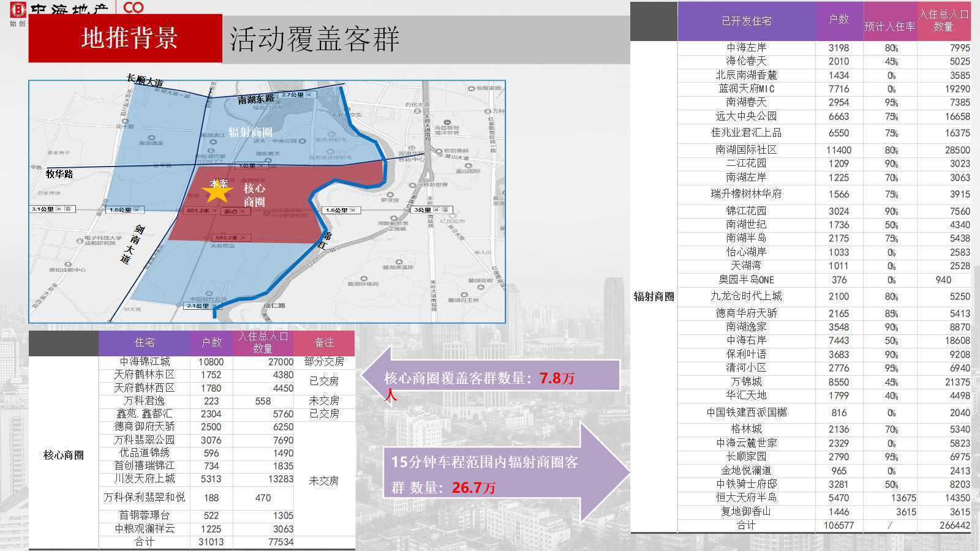Select the red 地推背景 title block
Image resolution: width=980 pixels, height=551 pixels.
pyautogui.click(x=125, y=39)
